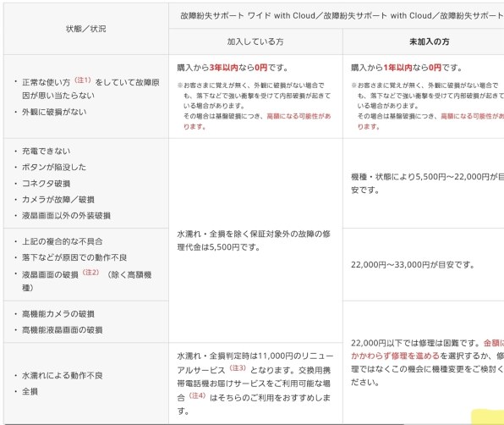Click the コネクタ破損 list item

pyautogui.click(x=46, y=184)
